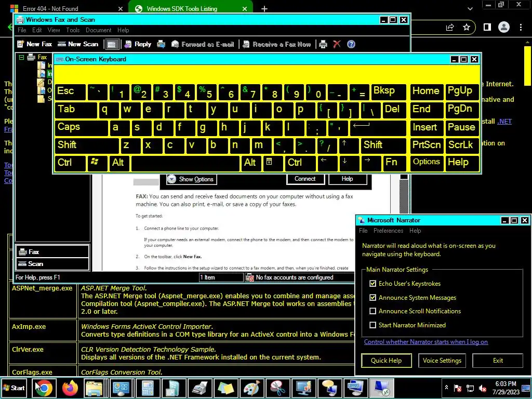
Task: Show hidden system tray icons
Action: pyautogui.click(x=446, y=388)
